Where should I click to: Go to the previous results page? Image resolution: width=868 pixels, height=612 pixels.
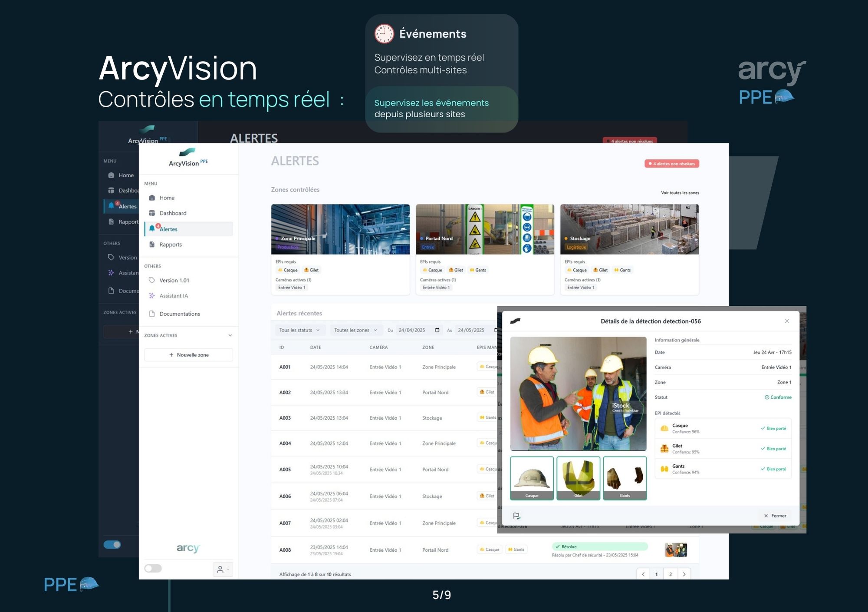point(643,574)
